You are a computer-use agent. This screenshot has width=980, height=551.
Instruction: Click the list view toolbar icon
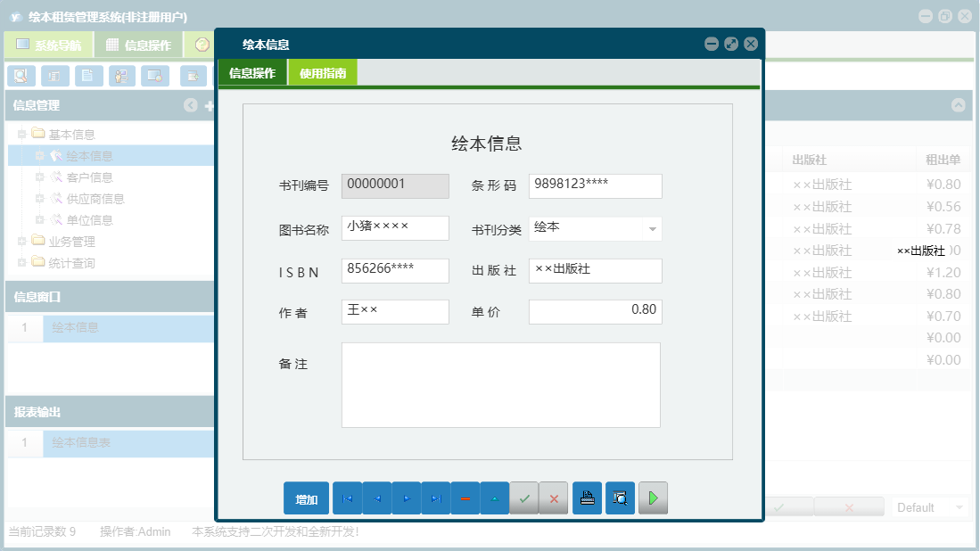click(55, 76)
